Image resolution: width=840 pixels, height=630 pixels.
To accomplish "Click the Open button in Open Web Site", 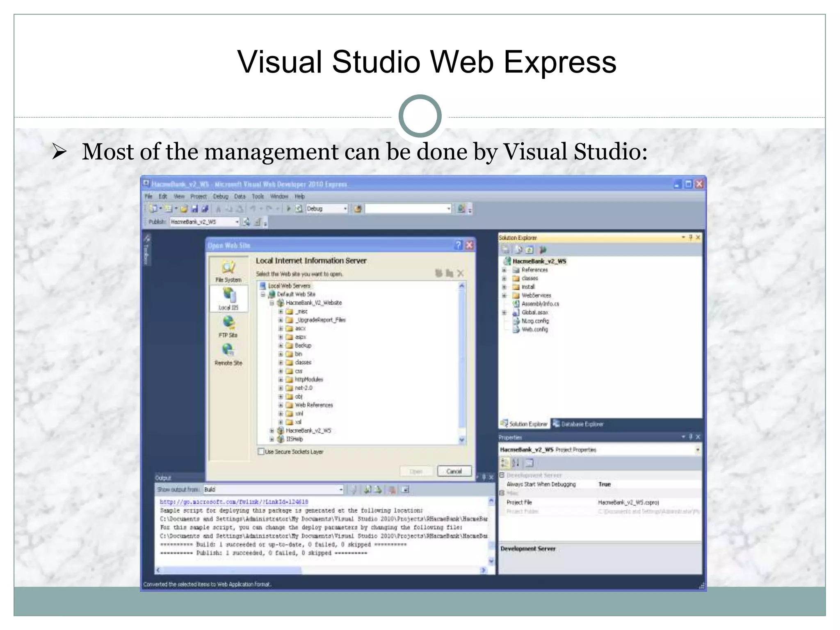I will click(x=416, y=471).
